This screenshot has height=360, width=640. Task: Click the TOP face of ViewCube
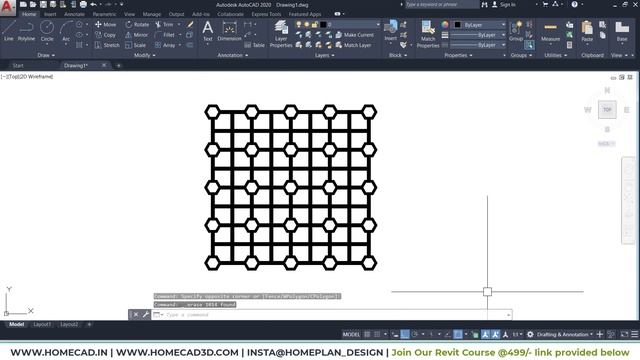(607, 109)
